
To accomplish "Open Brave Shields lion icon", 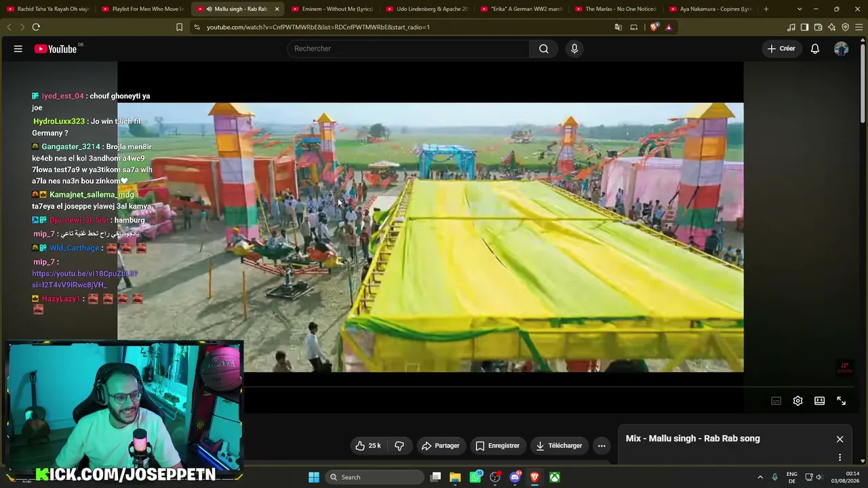I will click(654, 27).
